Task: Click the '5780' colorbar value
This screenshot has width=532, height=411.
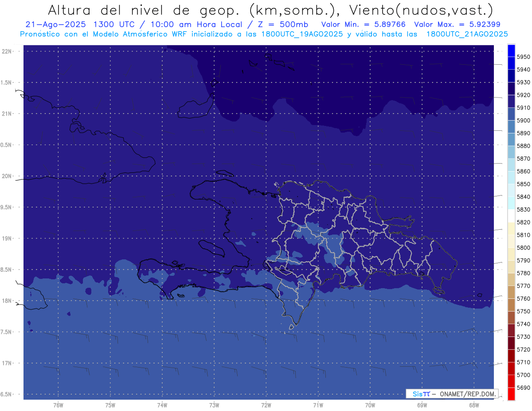Action: 524,273
